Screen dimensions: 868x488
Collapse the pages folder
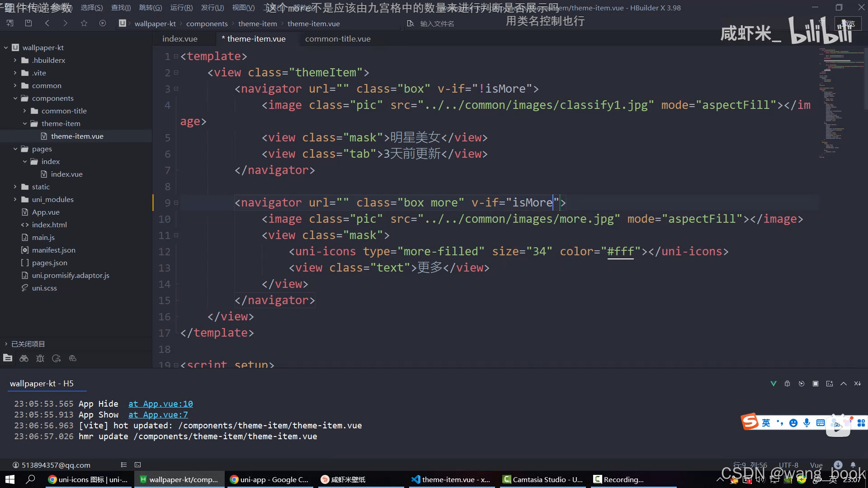(15, 149)
